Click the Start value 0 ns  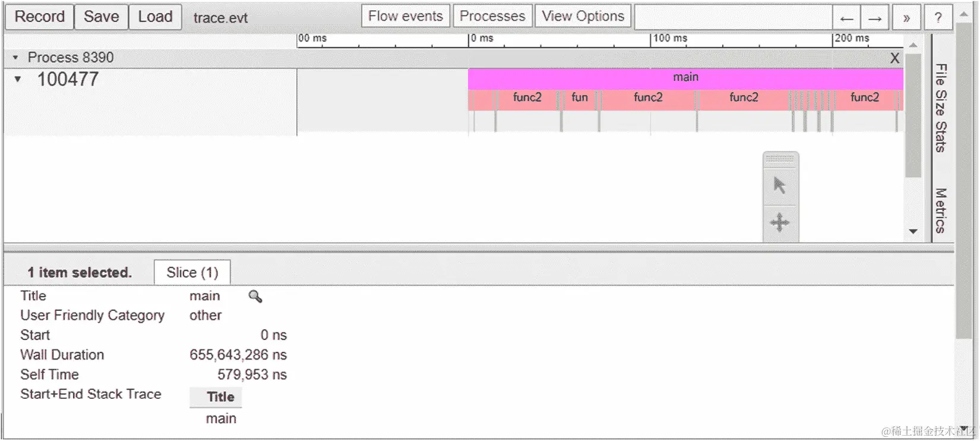click(273, 335)
